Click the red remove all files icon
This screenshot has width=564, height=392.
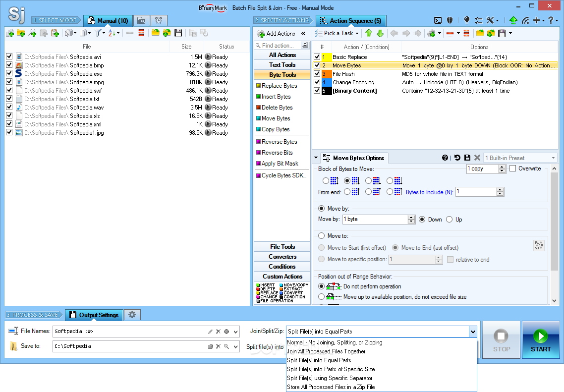(141, 33)
